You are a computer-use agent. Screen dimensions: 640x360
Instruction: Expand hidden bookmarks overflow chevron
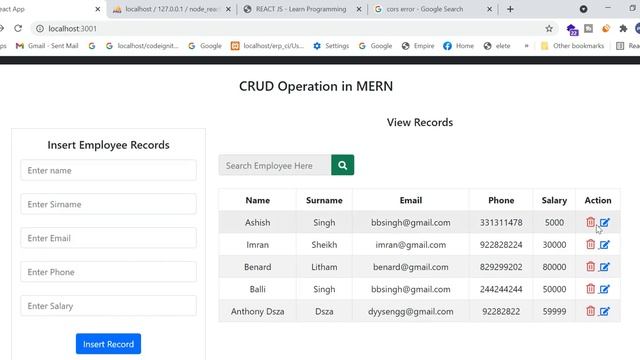(527, 46)
